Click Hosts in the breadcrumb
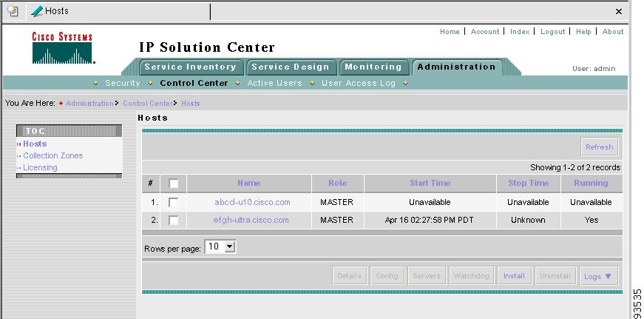This screenshot has width=644, height=319. click(190, 104)
